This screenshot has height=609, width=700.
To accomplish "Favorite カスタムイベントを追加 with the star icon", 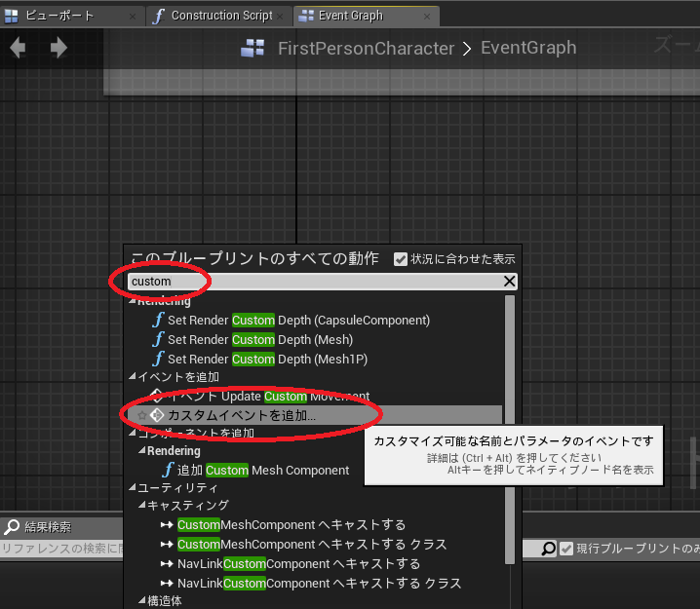I will [142, 415].
